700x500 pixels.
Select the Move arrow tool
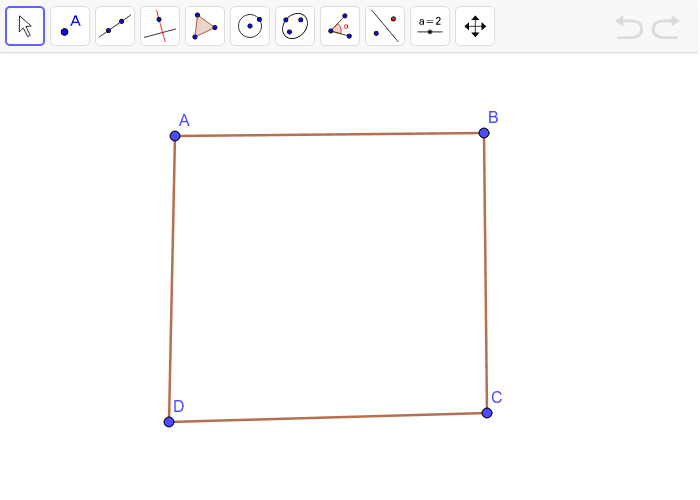tap(25, 26)
